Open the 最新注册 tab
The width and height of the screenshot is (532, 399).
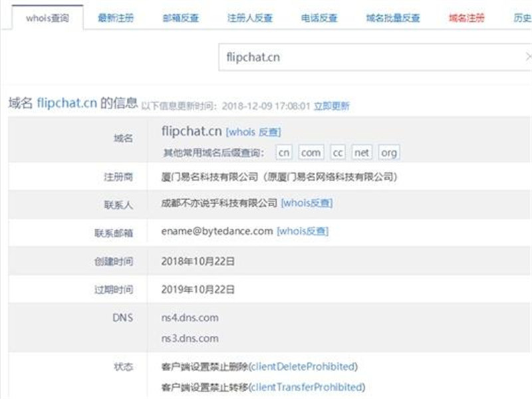pos(116,18)
